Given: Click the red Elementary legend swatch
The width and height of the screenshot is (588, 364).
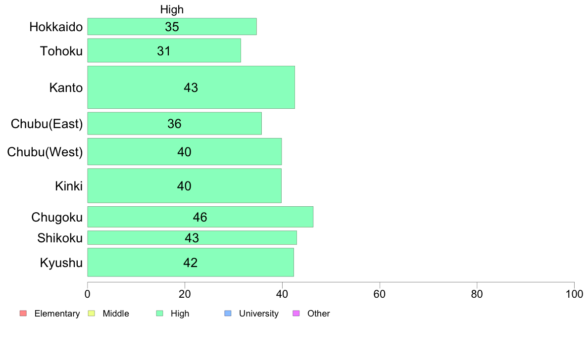Looking at the screenshot, I should coord(23,314).
